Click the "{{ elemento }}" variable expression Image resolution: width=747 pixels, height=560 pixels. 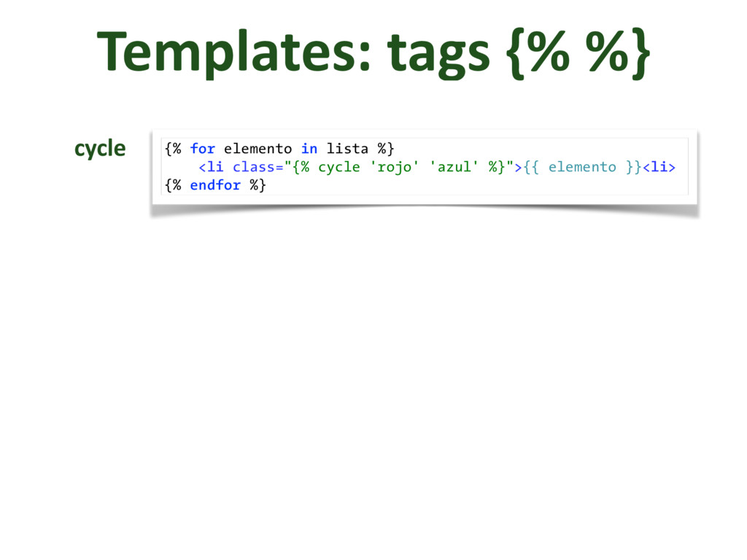[x=581, y=167]
